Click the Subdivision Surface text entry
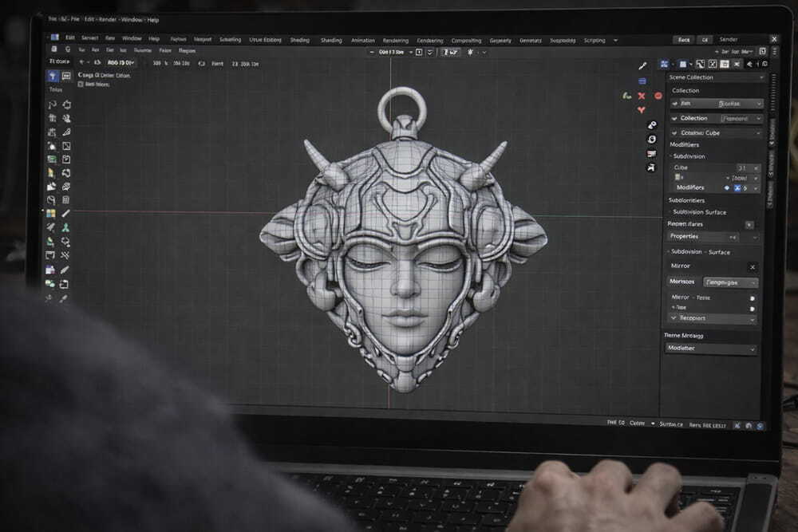Image resolution: width=798 pixels, height=532 pixels. [x=699, y=212]
